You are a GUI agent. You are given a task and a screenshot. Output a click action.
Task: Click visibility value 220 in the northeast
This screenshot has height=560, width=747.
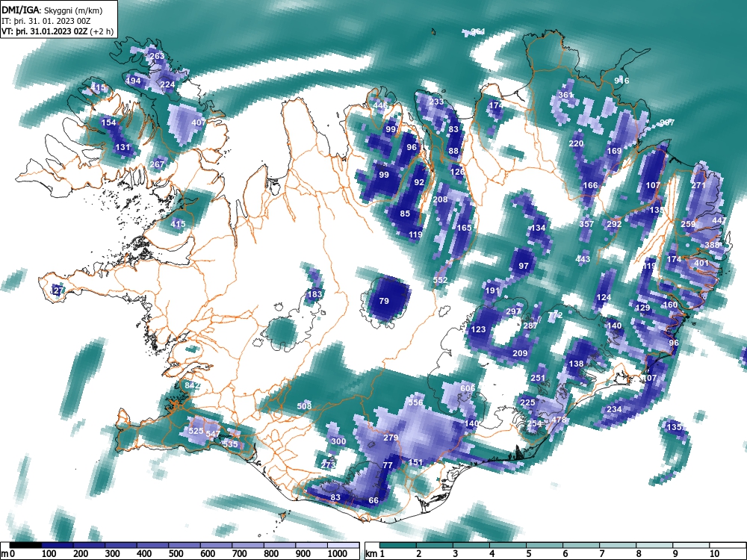[576, 143]
